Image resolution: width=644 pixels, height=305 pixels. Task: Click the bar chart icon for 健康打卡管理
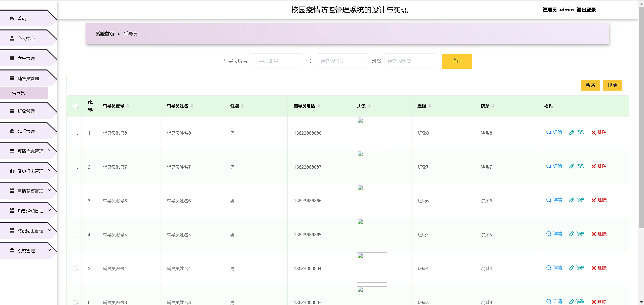click(12, 171)
